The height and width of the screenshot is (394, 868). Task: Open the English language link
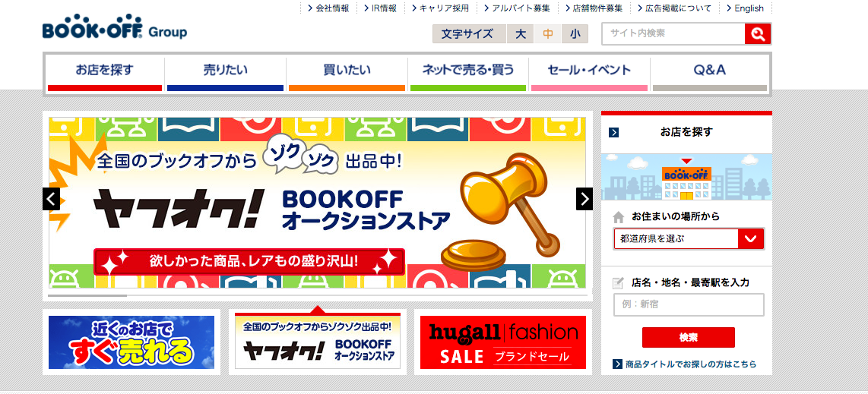pyautogui.click(x=749, y=8)
